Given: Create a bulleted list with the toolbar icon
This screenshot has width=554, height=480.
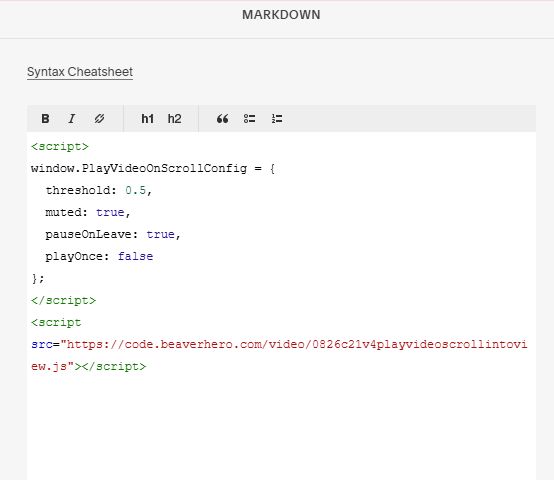Looking at the screenshot, I should [x=249, y=119].
